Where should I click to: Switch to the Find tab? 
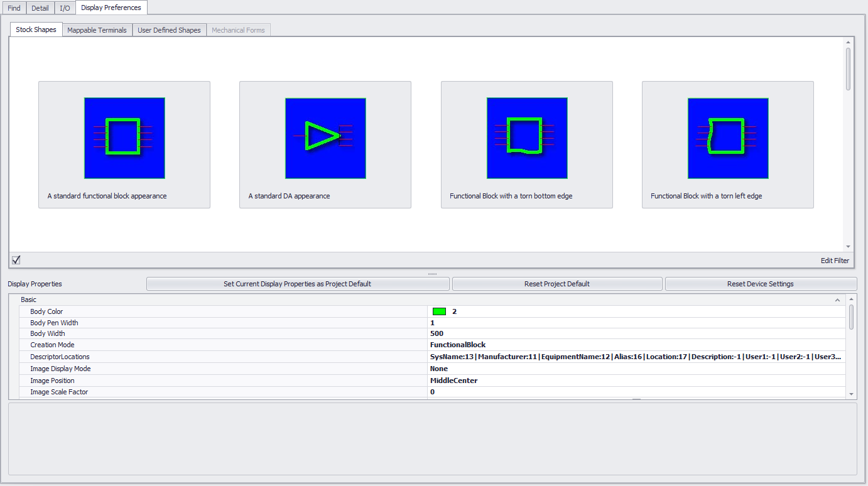[x=14, y=8]
